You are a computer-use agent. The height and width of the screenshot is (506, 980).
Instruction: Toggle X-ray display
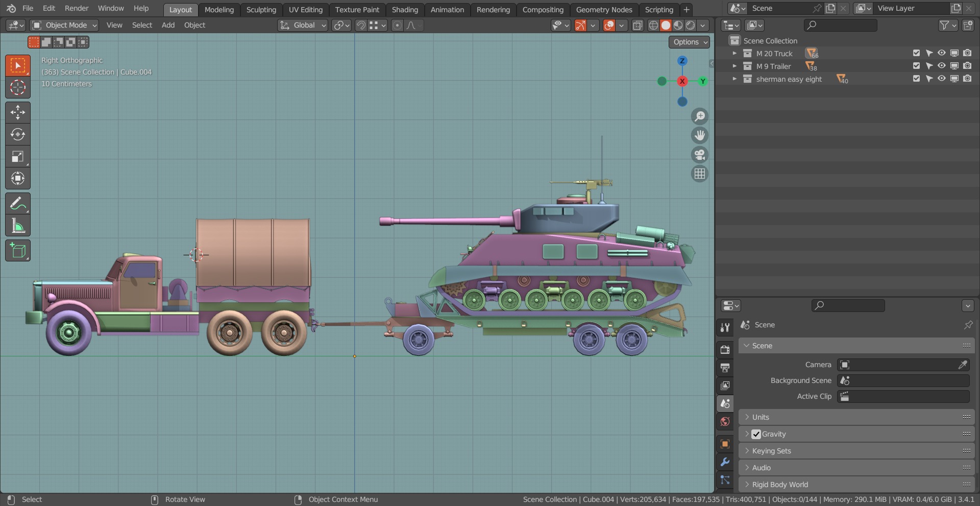(x=638, y=25)
